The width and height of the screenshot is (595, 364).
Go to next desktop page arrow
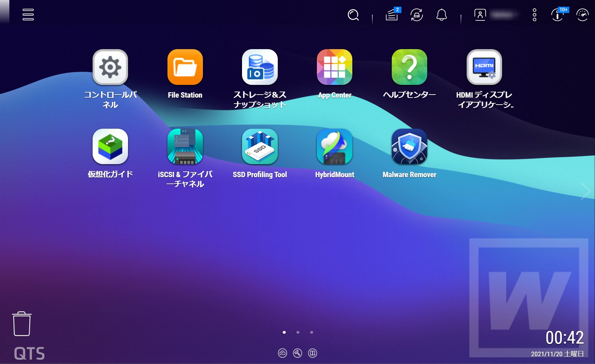[x=586, y=191]
